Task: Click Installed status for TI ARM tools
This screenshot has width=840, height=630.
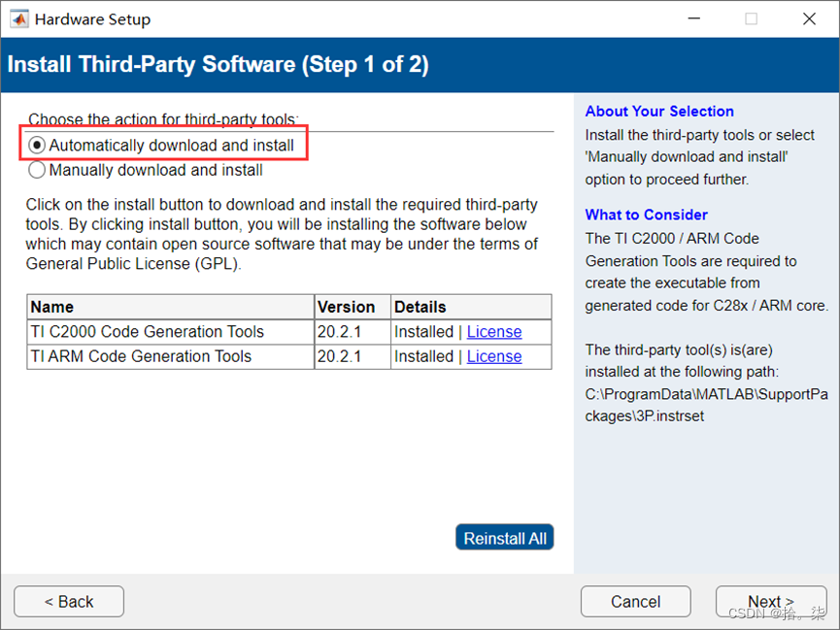Action: coord(423,356)
